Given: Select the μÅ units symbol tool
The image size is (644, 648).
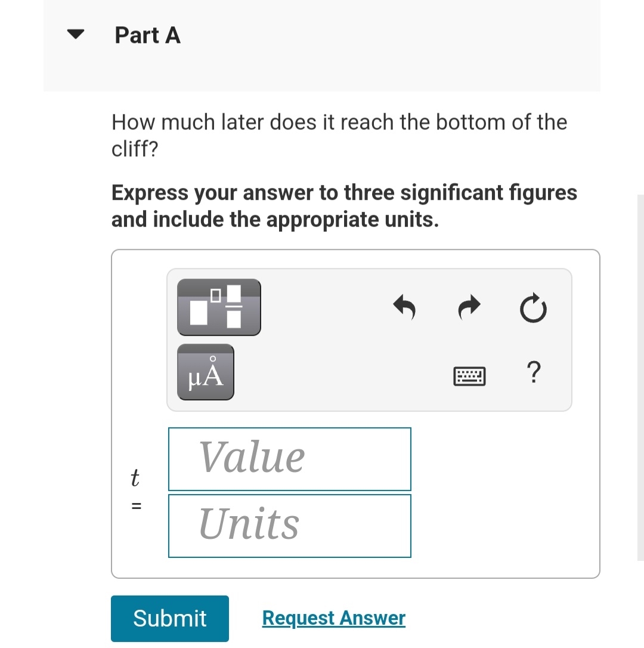Looking at the screenshot, I should tap(205, 372).
